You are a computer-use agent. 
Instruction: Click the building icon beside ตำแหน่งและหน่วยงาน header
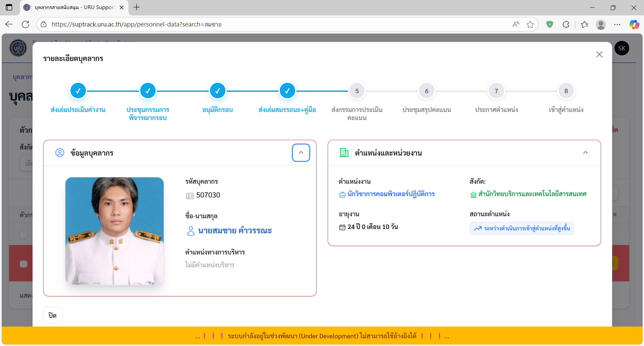[x=344, y=153]
